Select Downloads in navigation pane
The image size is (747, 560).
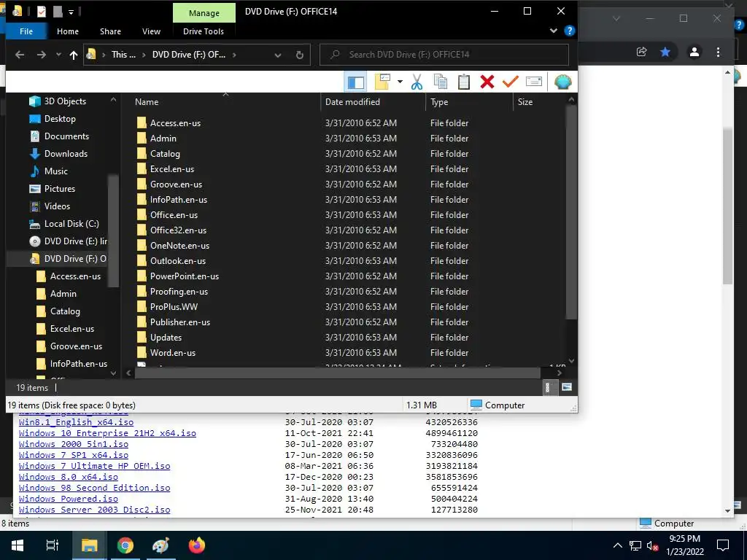click(x=66, y=154)
